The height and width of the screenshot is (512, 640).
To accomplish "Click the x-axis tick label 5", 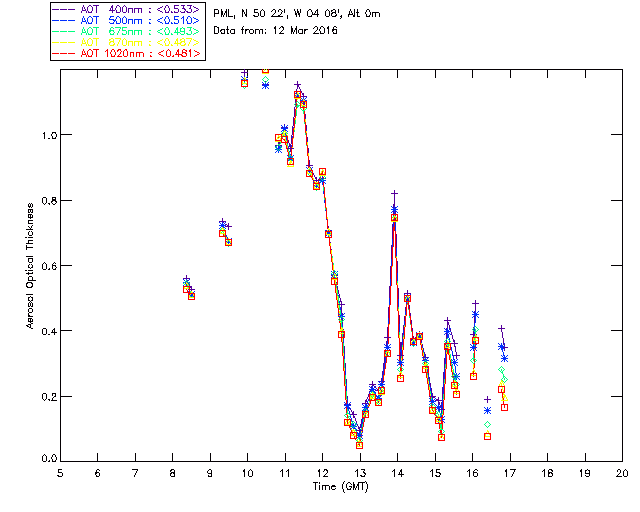I will tap(60, 473).
